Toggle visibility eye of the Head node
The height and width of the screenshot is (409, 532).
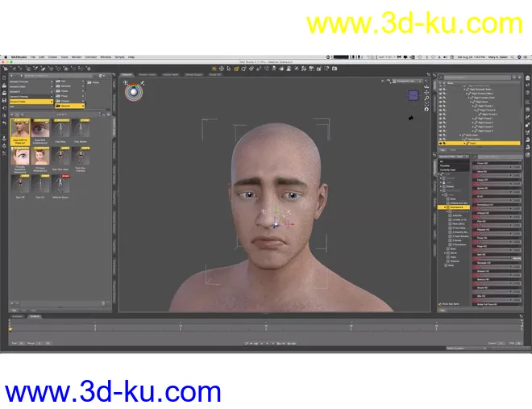pos(439,143)
